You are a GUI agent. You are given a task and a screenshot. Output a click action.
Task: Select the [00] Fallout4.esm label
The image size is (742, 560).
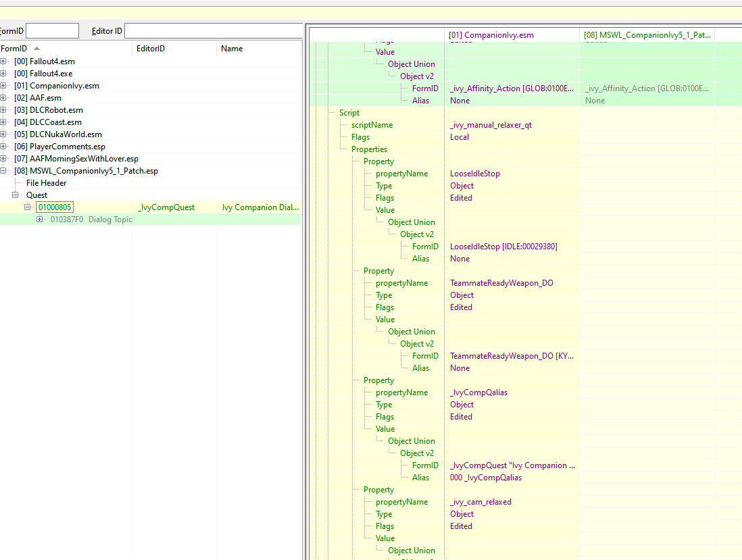point(45,61)
